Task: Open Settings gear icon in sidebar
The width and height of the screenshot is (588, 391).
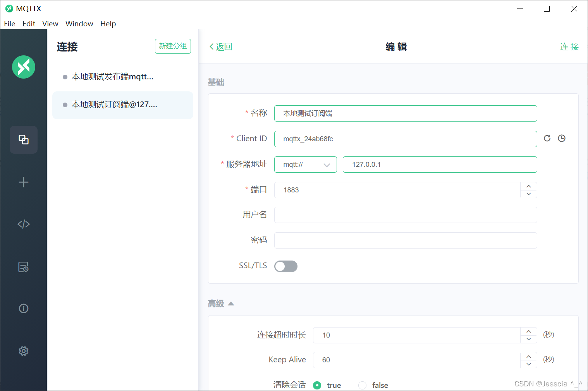Action: [24, 351]
